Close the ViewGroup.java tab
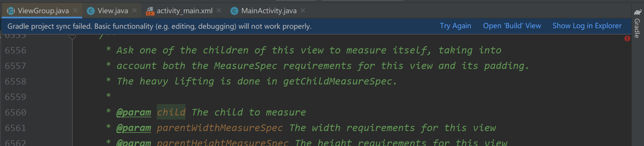Viewport: 644px width, 146px height. [75, 11]
